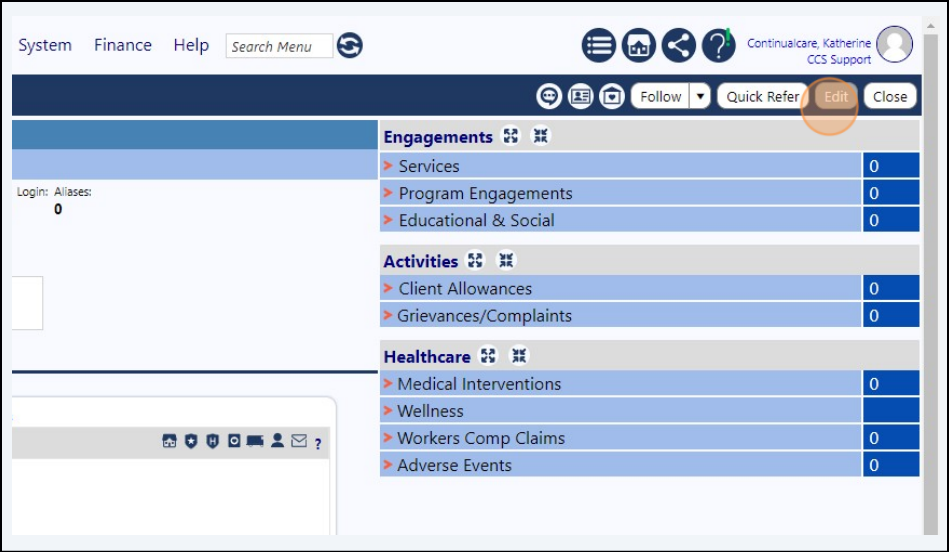The image size is (949, 552).
Task: Click the Healthcare section heading
Action: click(x=427, y=356)
